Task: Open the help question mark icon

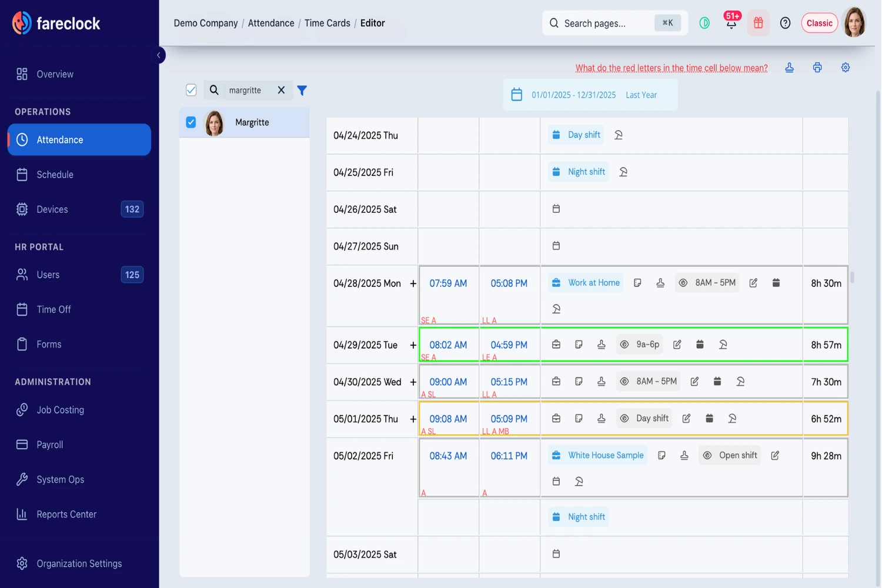Action: click(x=786, y=23)
